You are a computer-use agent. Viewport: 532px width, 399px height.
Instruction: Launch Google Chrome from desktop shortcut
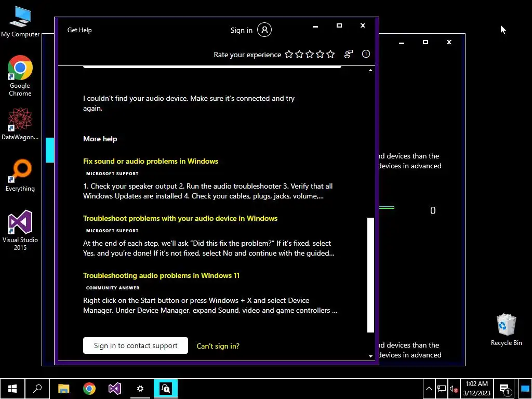coord(20,76)
